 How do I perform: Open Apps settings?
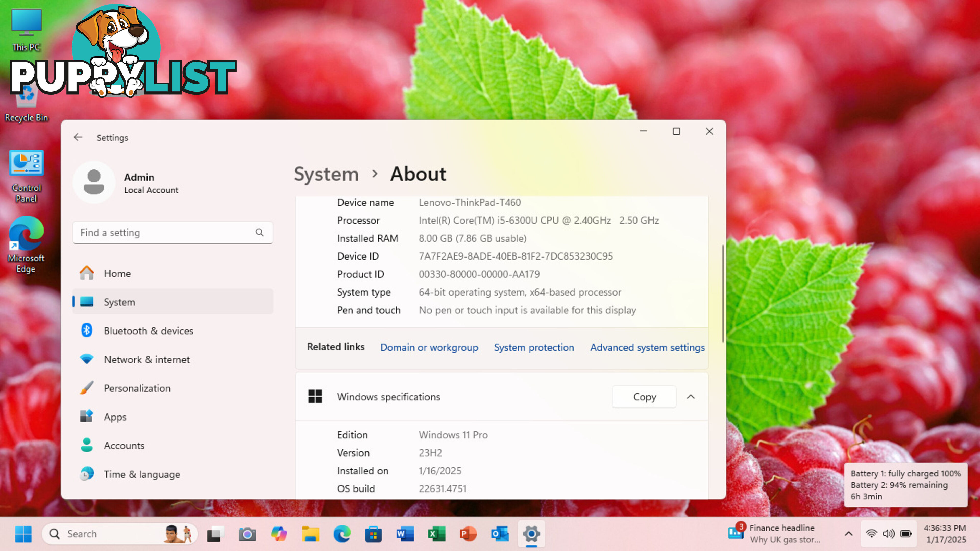coord(172,417)
